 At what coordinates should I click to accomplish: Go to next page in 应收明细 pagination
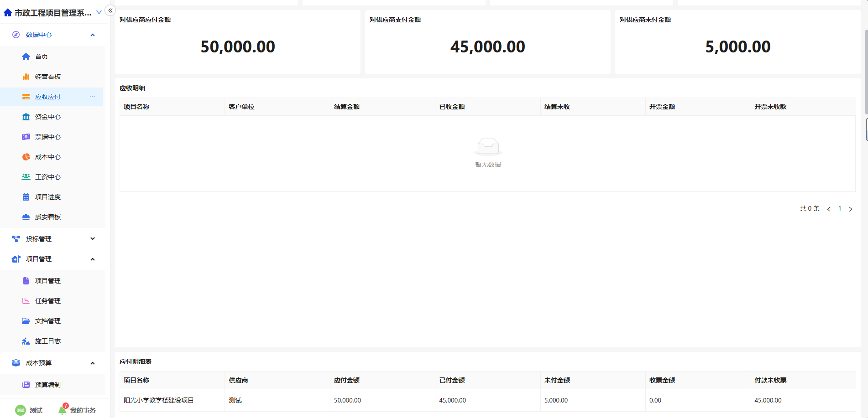[x=851, y=209]
